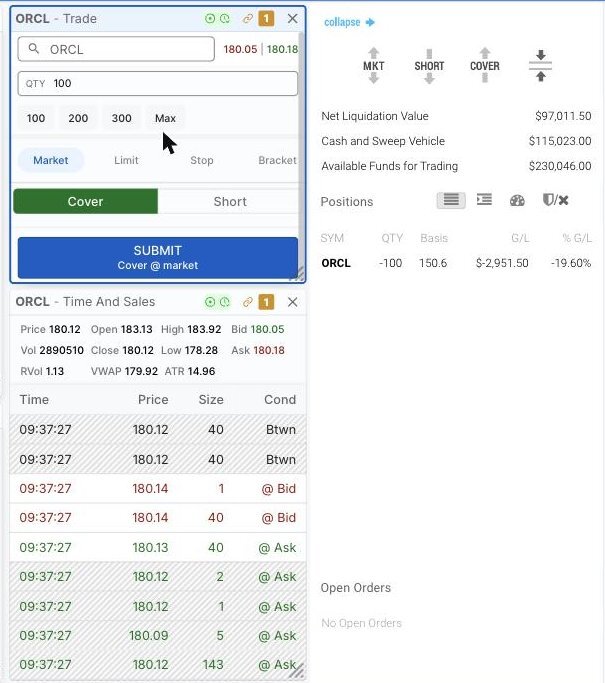Click the flatten position arrows icon
The image size is (605, 683).
point(541,66)
